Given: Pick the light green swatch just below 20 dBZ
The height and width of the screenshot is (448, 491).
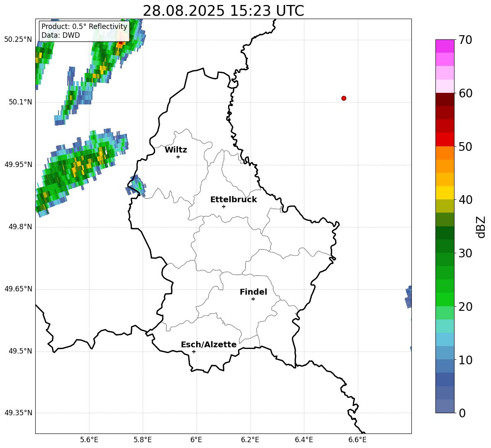Looking at the screenshot, I should point(445,313).
